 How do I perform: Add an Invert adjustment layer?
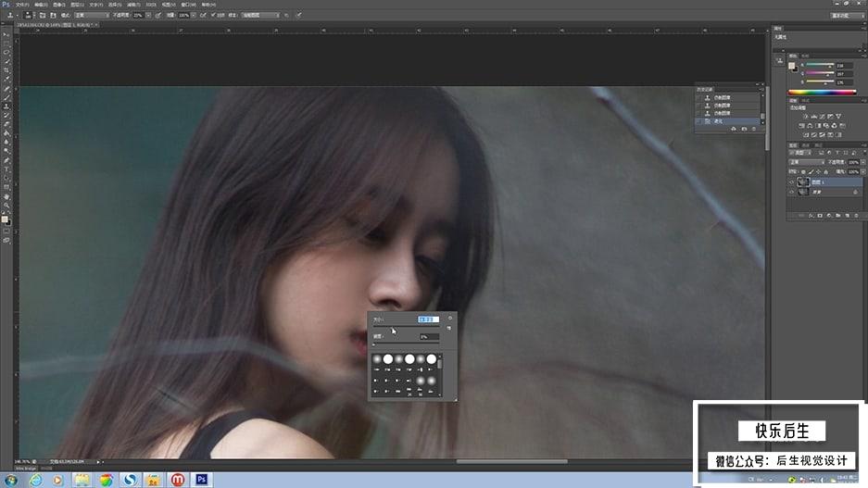coord(805,135)
